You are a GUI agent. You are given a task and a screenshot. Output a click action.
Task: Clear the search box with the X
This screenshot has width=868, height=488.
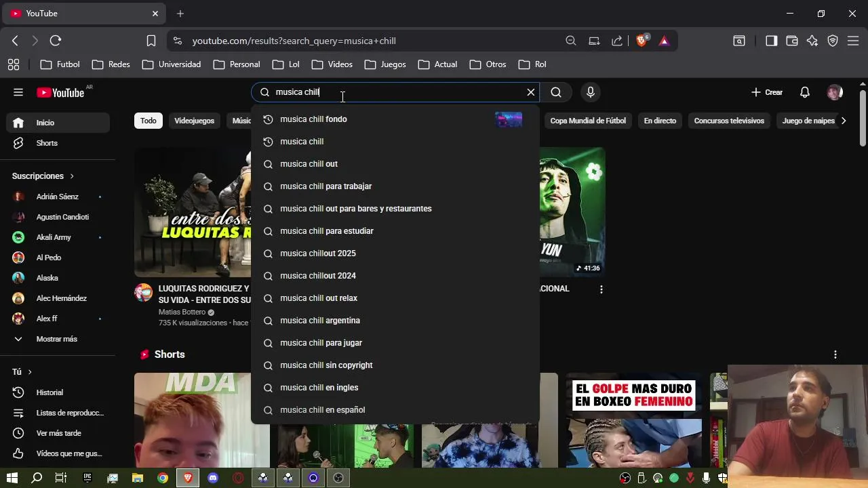point(531,92)
